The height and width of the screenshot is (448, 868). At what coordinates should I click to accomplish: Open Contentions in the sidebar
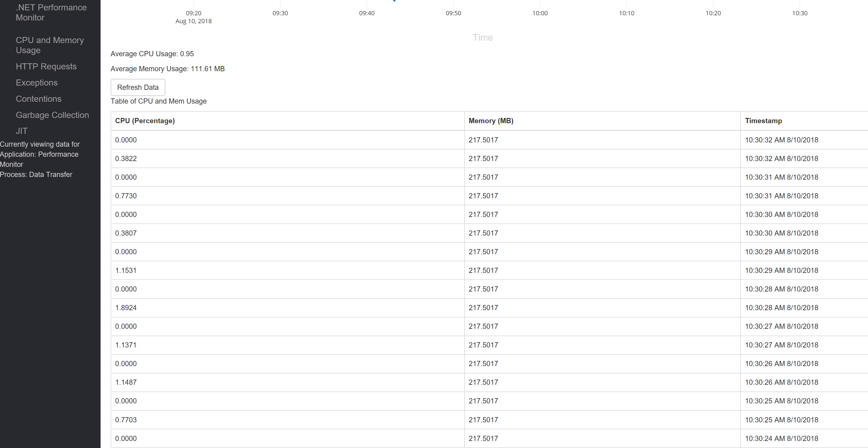tap(39, 99)
